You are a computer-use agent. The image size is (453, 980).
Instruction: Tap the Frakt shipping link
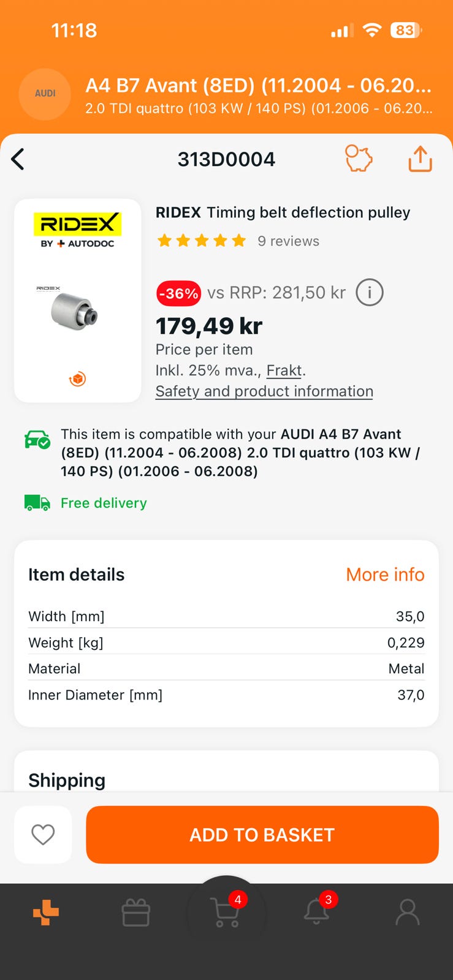pos(284,371)
